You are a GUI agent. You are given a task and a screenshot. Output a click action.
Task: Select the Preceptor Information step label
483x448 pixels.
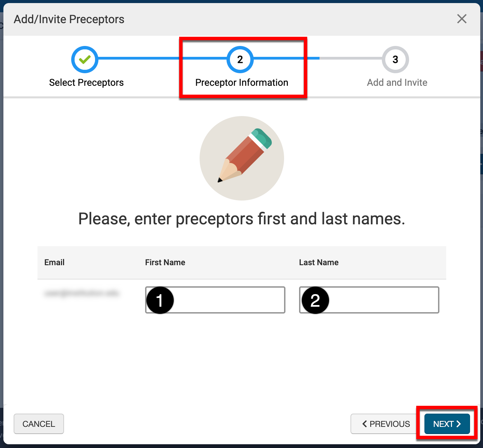[242, 83]
